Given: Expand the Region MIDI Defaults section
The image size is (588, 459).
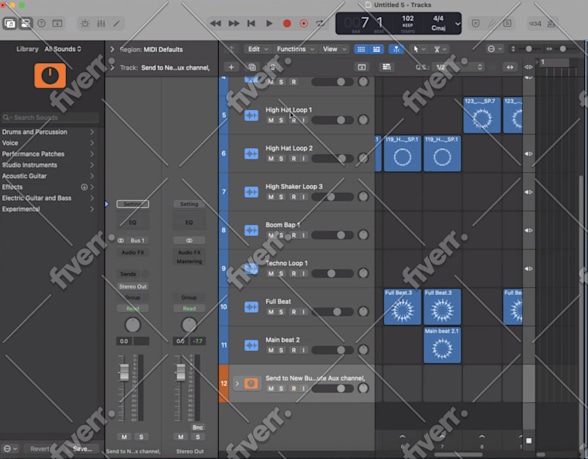Looking at the screenshot, I should 112,49.
